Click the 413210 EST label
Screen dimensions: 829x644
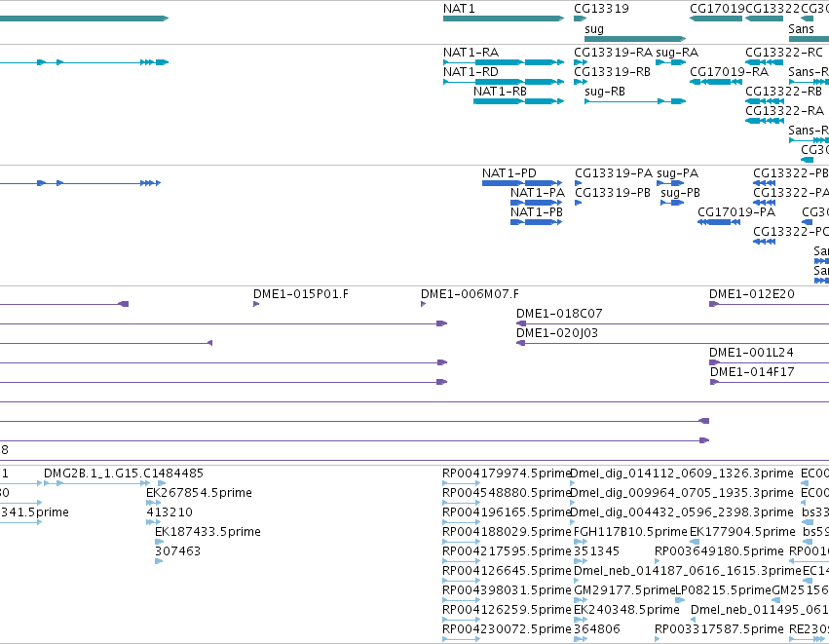(170, 512)
